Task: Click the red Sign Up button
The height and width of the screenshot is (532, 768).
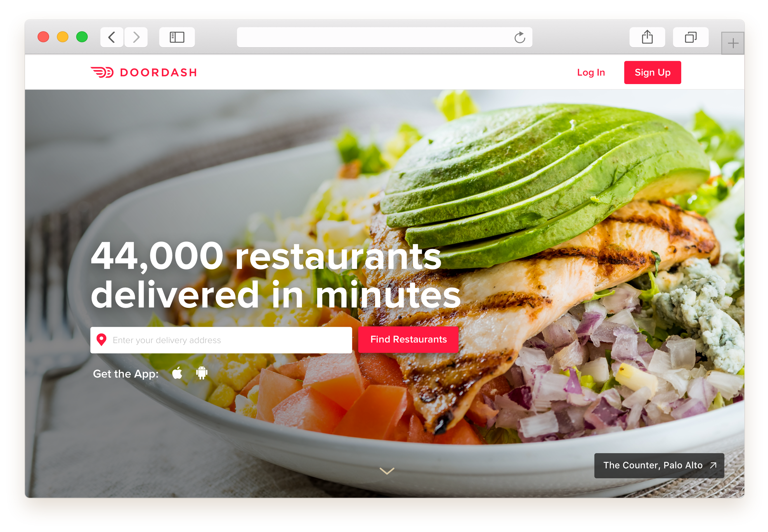Action: 652,72
